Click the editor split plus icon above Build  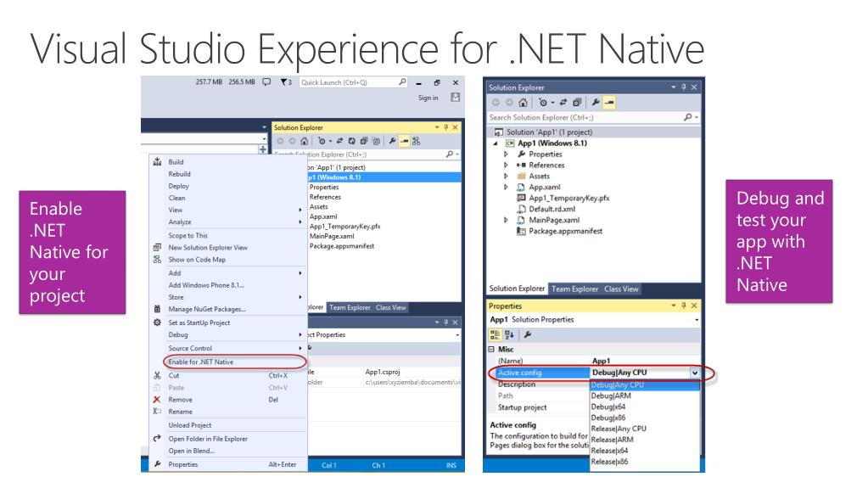(262, 149)
